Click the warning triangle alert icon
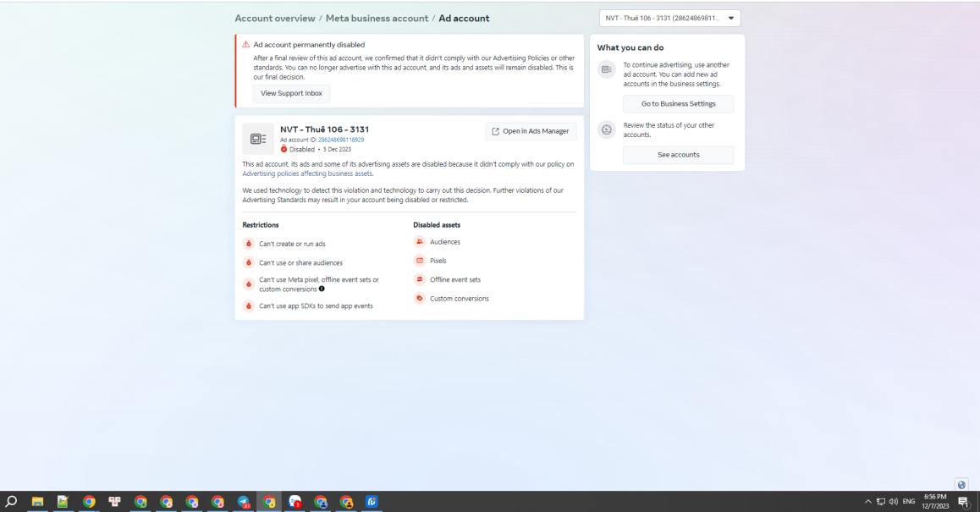 pos(245,44)
